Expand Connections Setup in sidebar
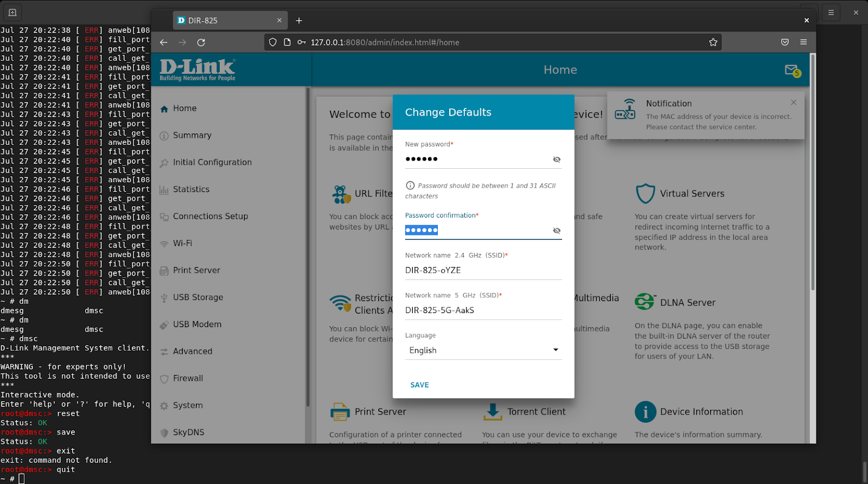The height and width of the screenshot is (484, 868). point(210,216)
